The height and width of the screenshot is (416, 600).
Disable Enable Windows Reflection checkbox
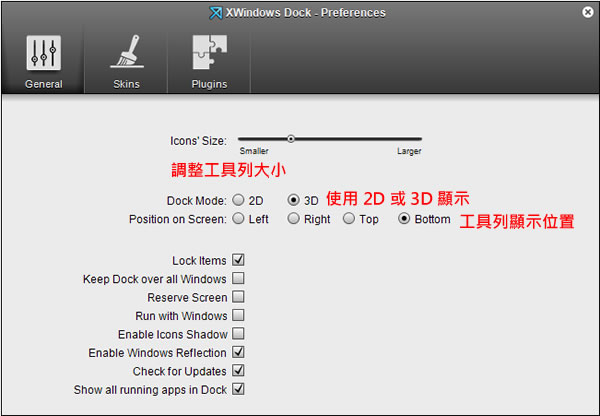coord(238,352)
